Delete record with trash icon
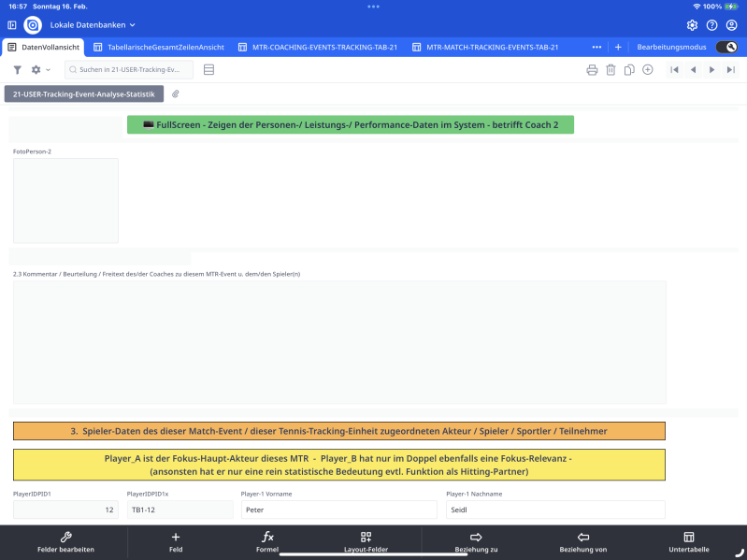The width and height of the screenshot is (747, 560). 611,70
